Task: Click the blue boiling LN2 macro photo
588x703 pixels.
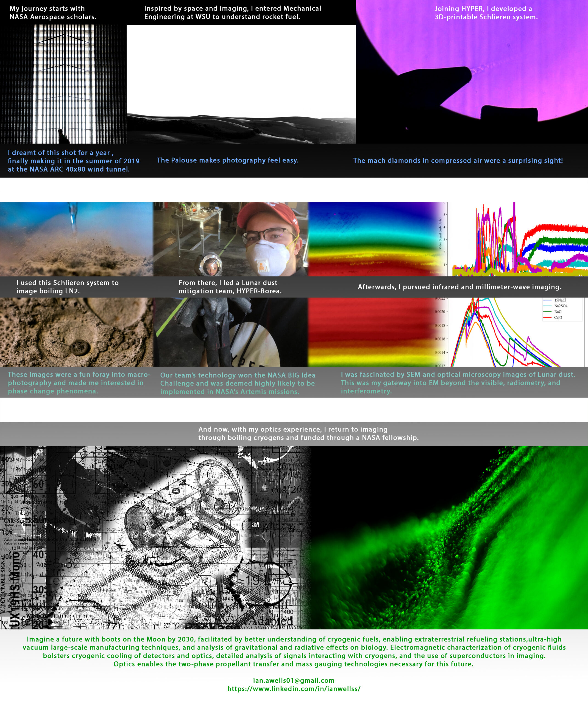Action: tap(76, 239)
